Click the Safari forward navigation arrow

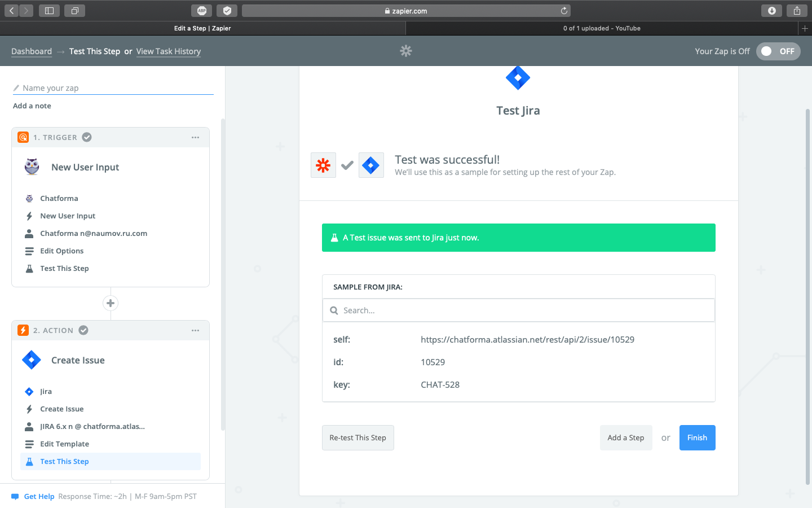[27, 11]
